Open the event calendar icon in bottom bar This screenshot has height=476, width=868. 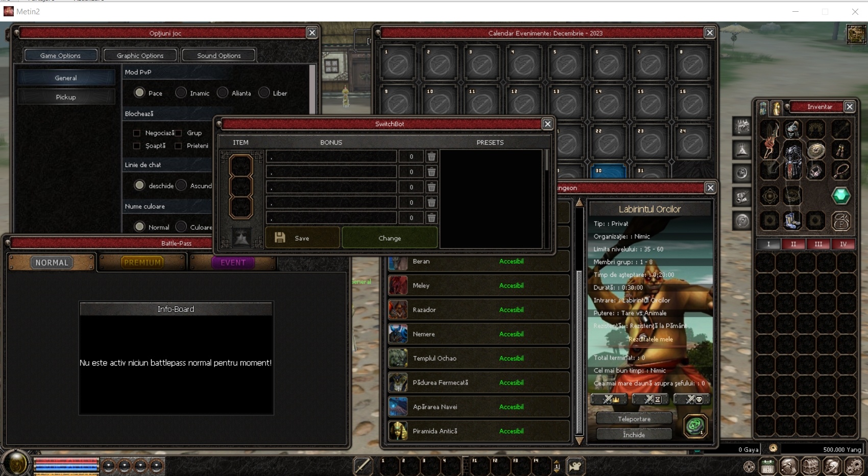click(x=768, y=467)
